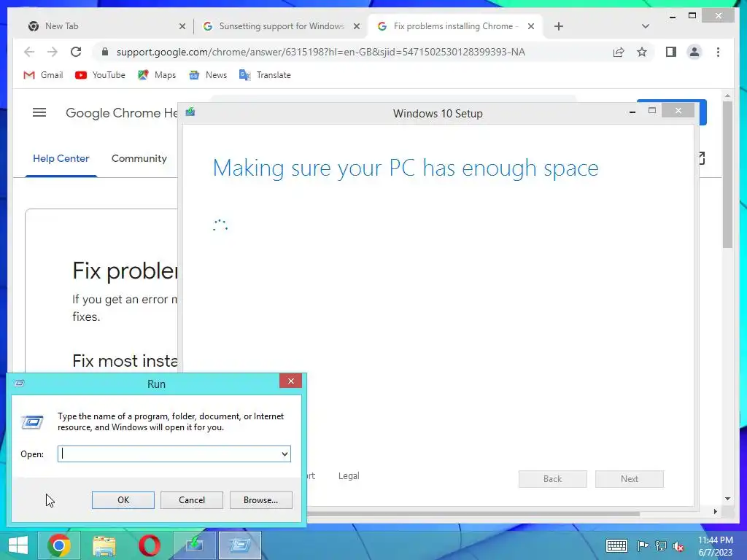Open Chrome side panel icon
The width and height of the screenshot is (747, 560).
[671, 52]
